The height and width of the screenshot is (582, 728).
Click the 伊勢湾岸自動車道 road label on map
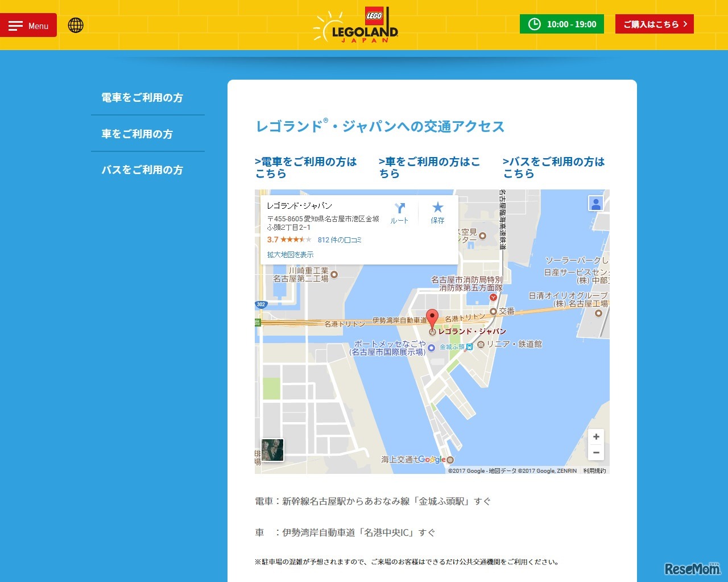[399, 321]
